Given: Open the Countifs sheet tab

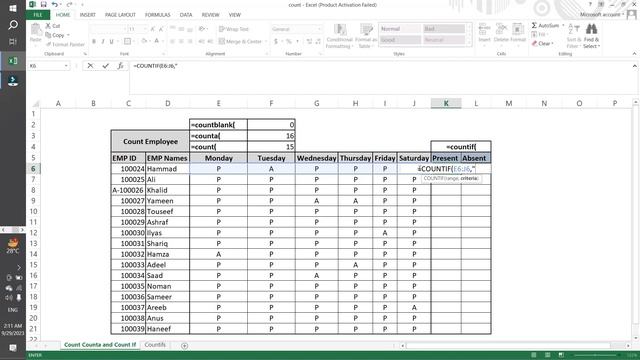Looking at the screenshot, I should pos(155,345).
